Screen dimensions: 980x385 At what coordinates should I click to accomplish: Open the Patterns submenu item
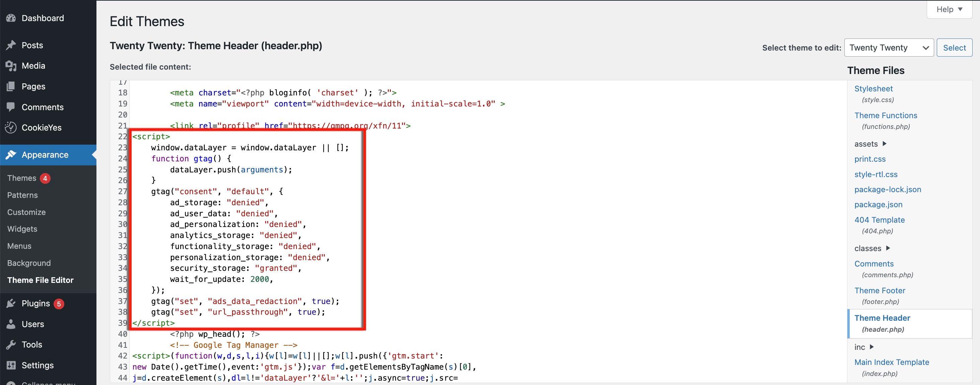pos(22,195)
